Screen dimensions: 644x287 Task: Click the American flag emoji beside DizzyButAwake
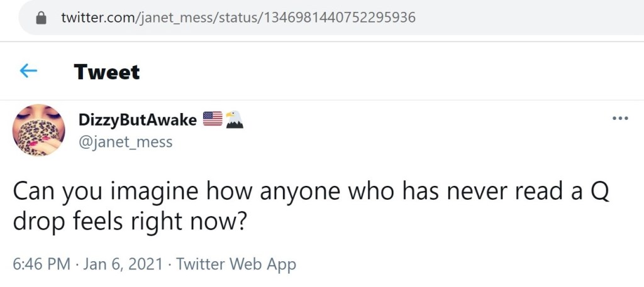tap(212, 119)
